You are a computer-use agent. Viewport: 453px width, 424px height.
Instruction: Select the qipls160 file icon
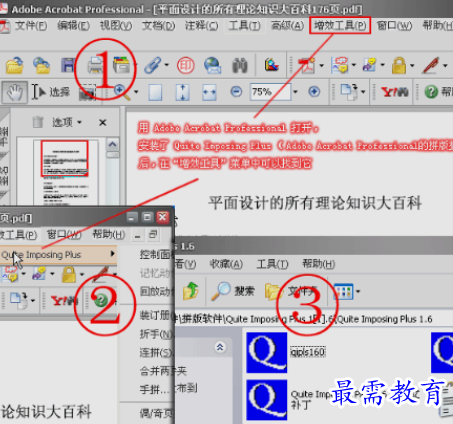pyautogui.click(x=267, y=352)
